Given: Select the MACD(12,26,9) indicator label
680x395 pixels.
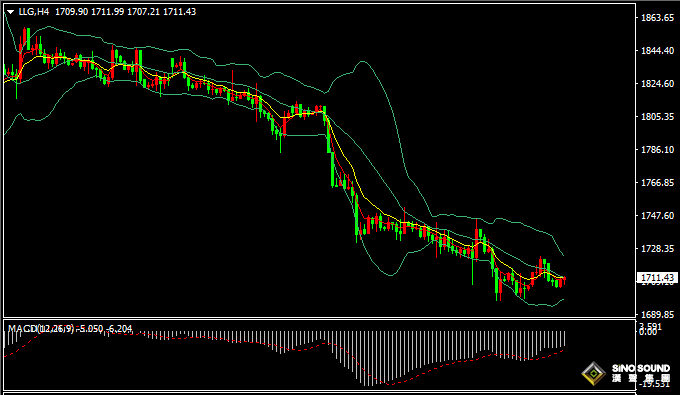Looking at the screenshot, I should pos(41,329).
